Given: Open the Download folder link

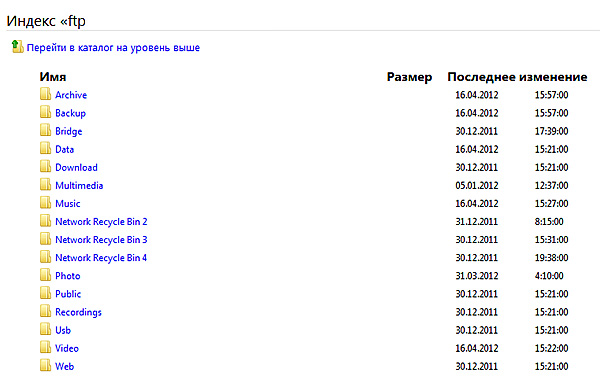Looking at the screenshot, I should [x=76, y=167].
